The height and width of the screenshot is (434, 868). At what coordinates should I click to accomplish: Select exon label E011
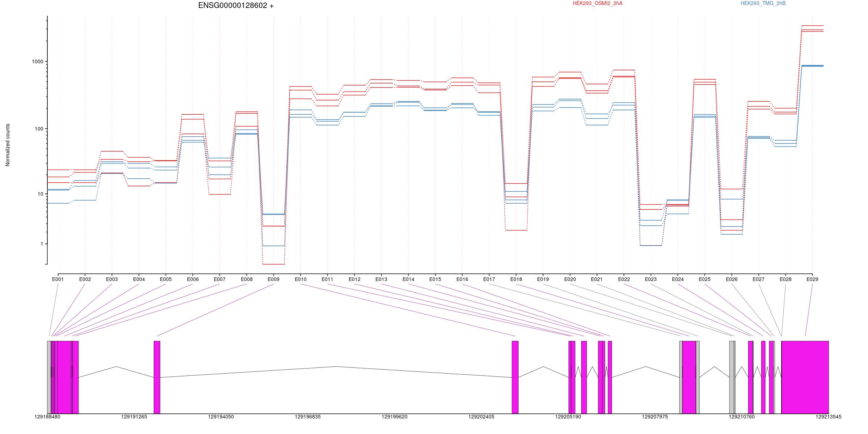point(327,279)
